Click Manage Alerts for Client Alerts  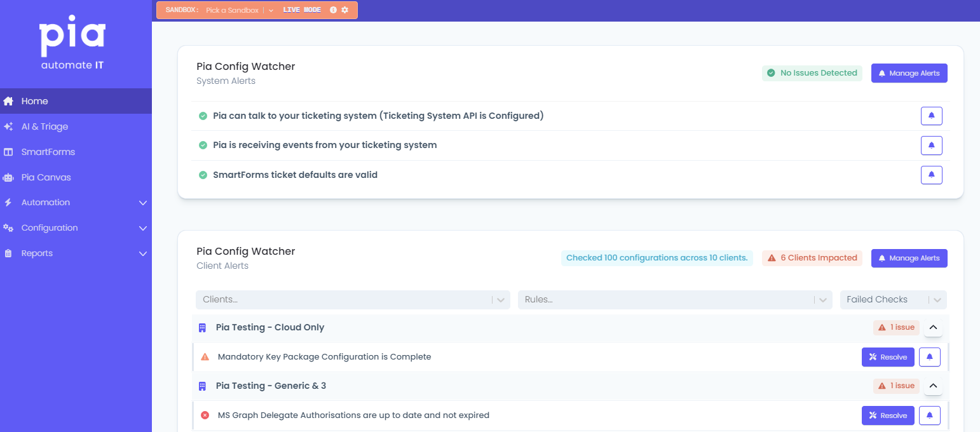coord(909,259)
